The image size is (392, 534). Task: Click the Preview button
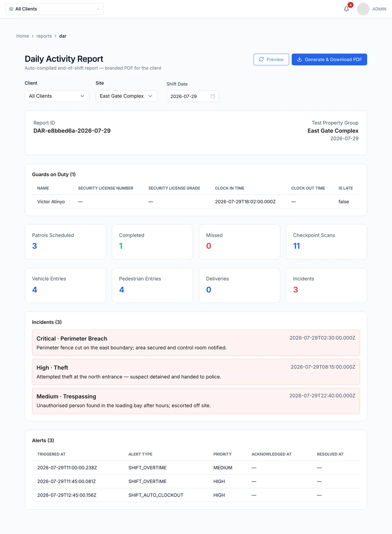pos(271,60)
